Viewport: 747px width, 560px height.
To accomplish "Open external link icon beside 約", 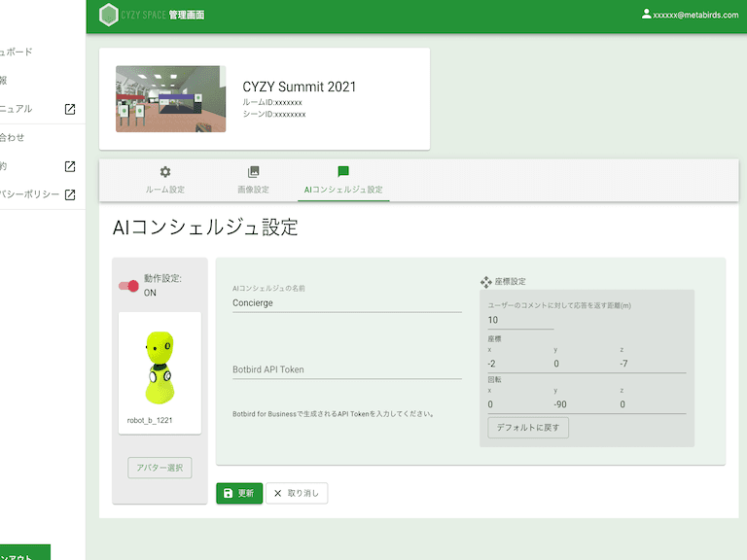I will [x=70, y=166].
